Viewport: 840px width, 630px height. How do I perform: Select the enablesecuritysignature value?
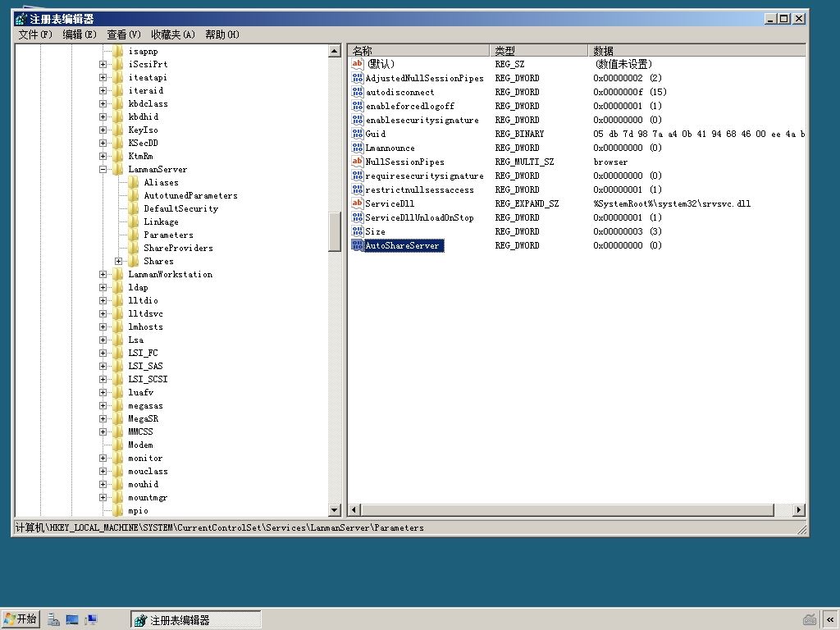point(422,120)
